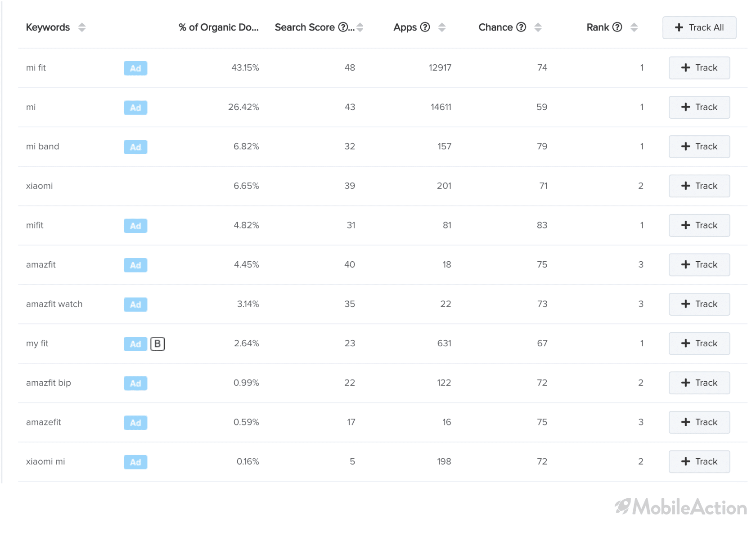Track the keyword with 26.42% organic downloads
Screen dimensions: 756x536
pyautogui.click(x=699, y=107)
